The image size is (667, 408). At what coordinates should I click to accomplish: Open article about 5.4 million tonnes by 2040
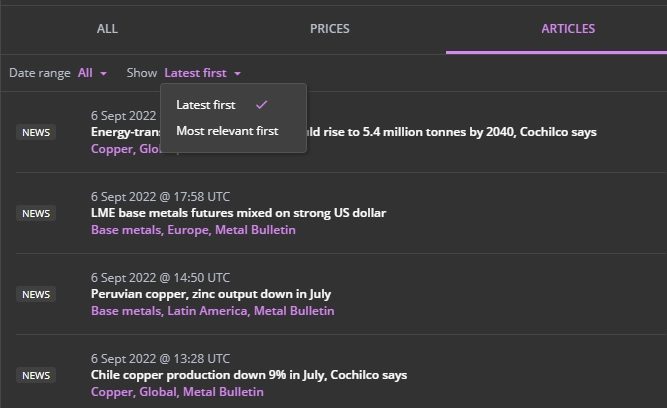click(x=450, y=132)
